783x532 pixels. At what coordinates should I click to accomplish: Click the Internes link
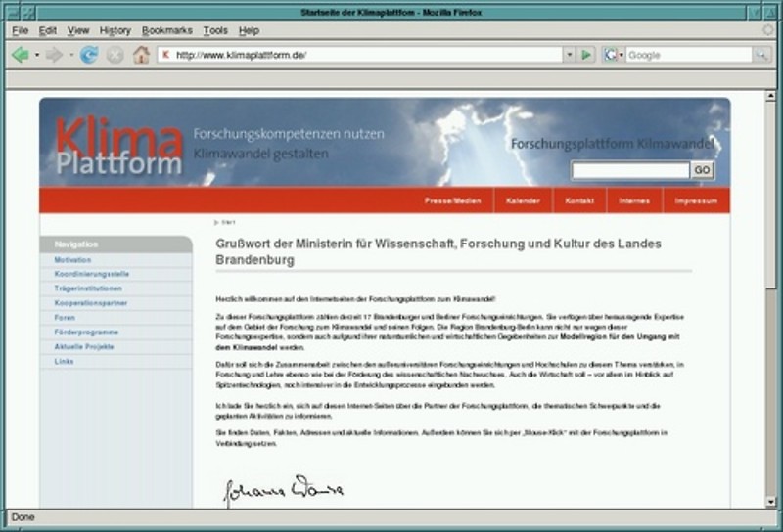634,200
